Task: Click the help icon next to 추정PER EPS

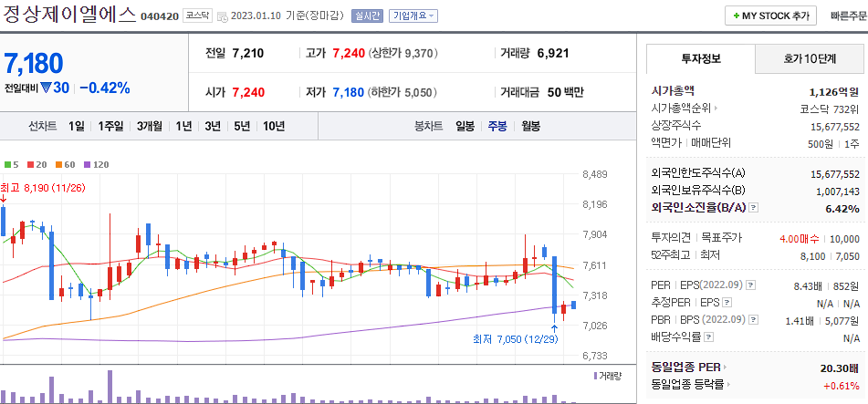Action: [727, 303]
